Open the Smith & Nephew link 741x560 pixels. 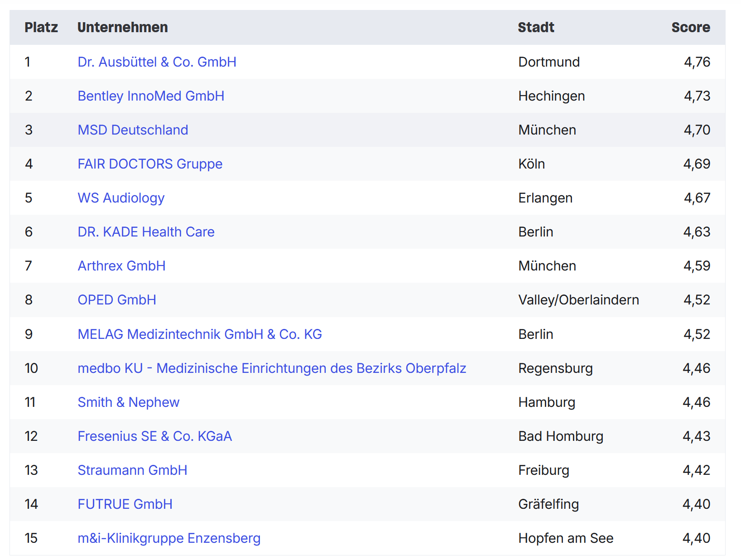pos(129,402)
